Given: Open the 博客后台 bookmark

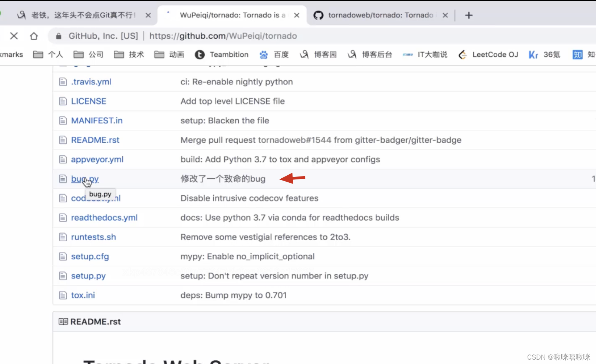Looking at the screenshot, I should pyautogui.click(x=369, y=55).
